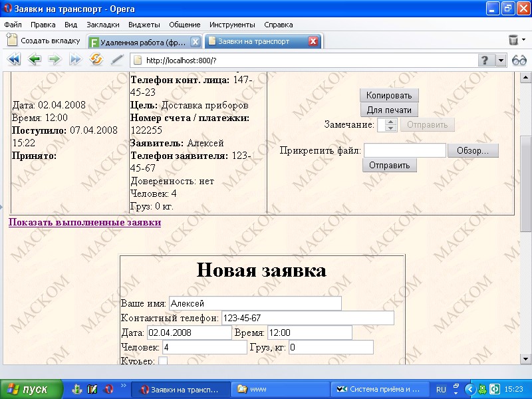532x399 pixels.
Task: Open Opera's zoom glasses icon
Action: [x=519, y=59]
